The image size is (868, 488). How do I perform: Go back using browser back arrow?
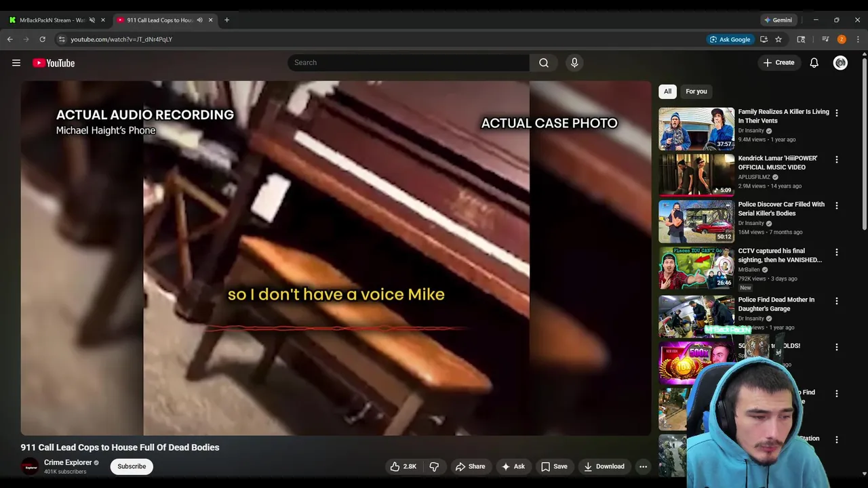(x=10, y=39)
